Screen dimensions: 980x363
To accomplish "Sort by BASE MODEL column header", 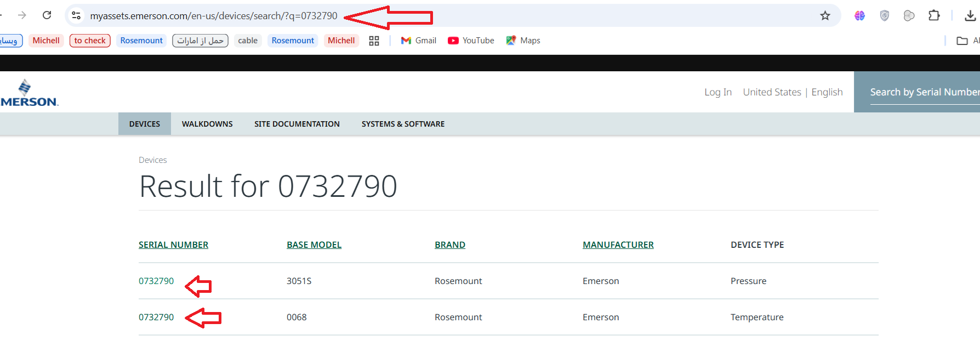I will click(x=314, y=245).
